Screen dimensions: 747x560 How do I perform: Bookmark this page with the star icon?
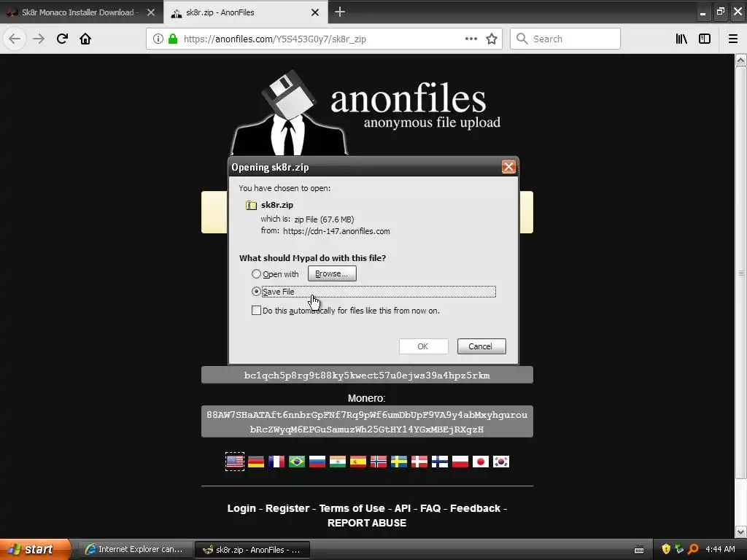492,39
